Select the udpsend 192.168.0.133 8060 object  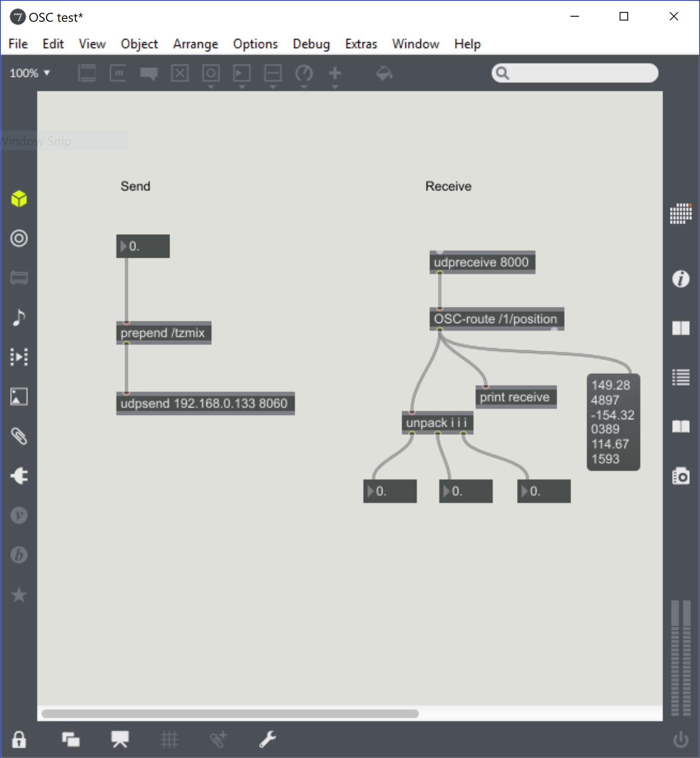205,403
